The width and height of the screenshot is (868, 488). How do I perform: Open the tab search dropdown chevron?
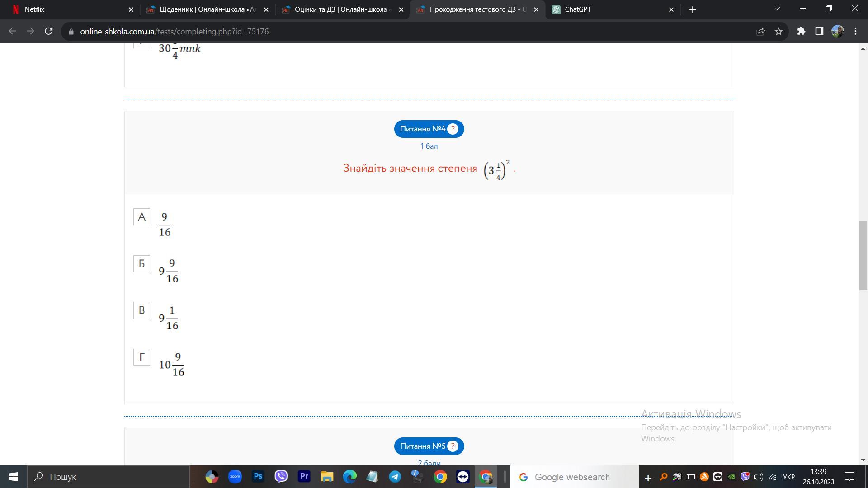point(777,9)
